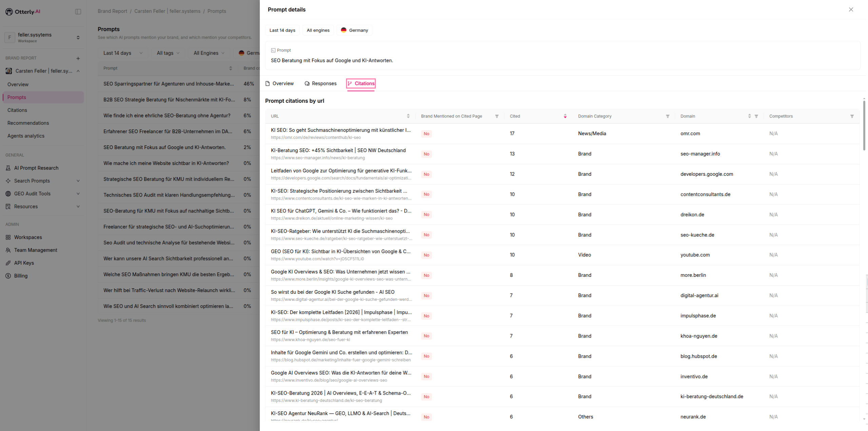Click the GEO Audit Tools globe icon
The width and height of the screenshot is (868, 431).
click(8, 194)
